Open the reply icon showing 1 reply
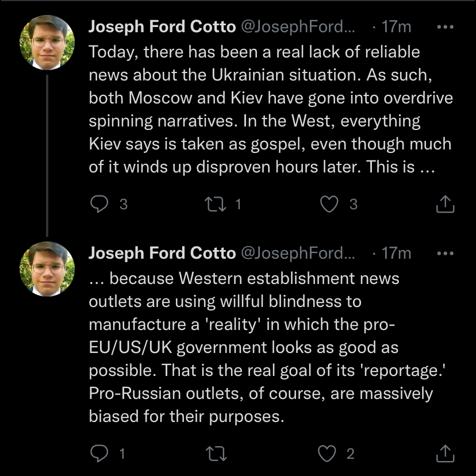Image resolution: width=476 pixels, height=476 pixels. pos(101,454)
